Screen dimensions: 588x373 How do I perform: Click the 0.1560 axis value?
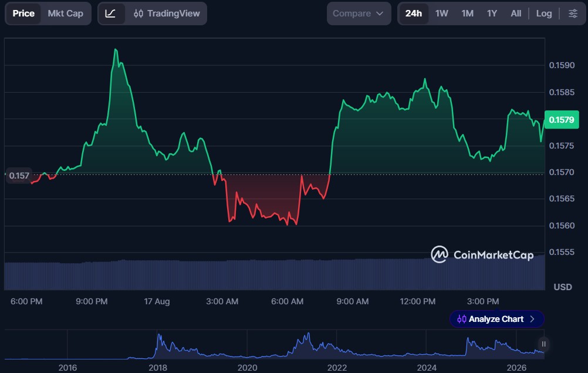562,226
